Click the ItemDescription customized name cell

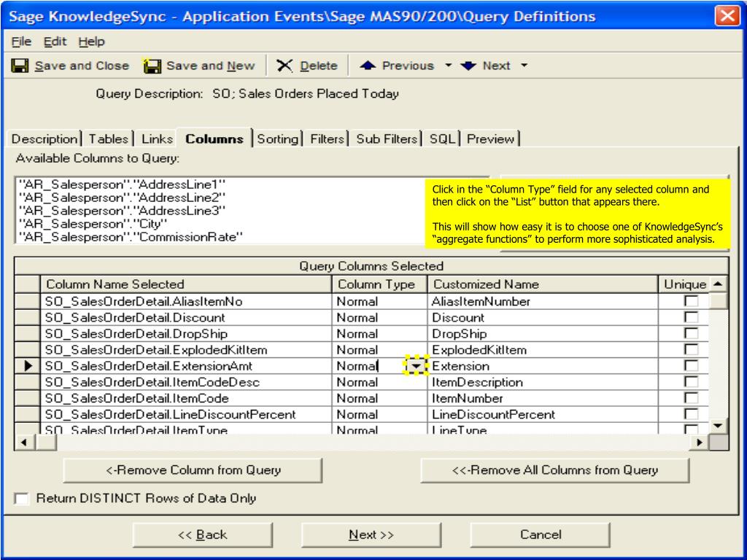pyautogui.click(x=543, y=382)
